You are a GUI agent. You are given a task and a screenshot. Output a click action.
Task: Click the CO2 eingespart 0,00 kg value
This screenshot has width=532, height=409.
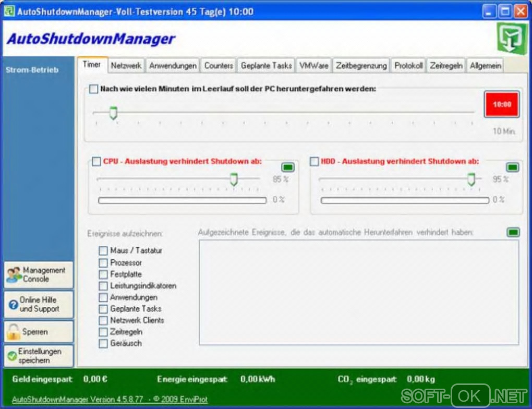[421, 379]
